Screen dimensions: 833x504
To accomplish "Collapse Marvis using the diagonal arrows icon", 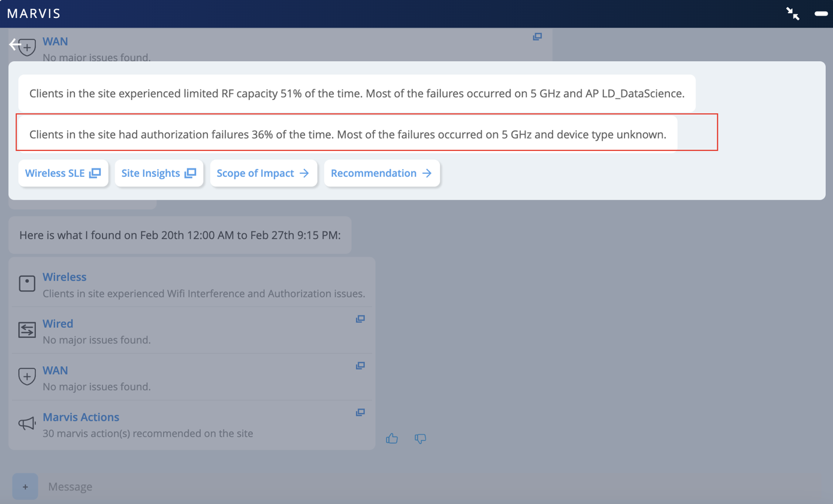I will [793, 13].
